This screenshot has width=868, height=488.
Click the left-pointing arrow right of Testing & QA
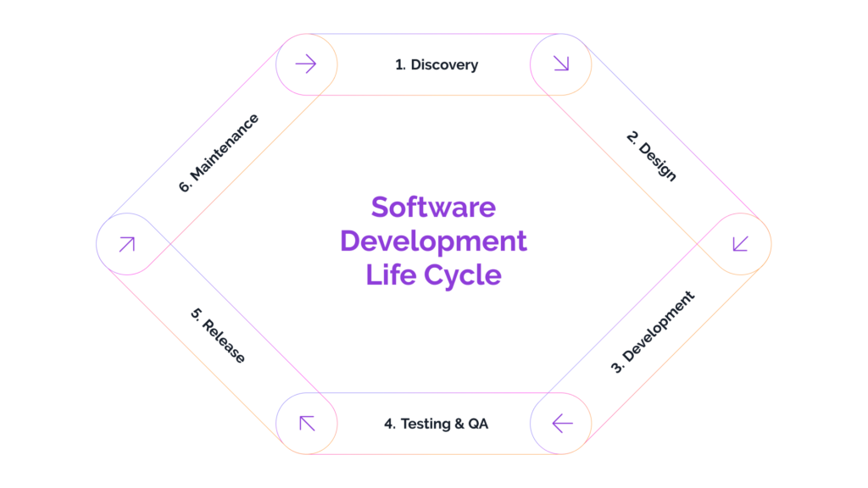pyautogui.click(x=561, y=423)
